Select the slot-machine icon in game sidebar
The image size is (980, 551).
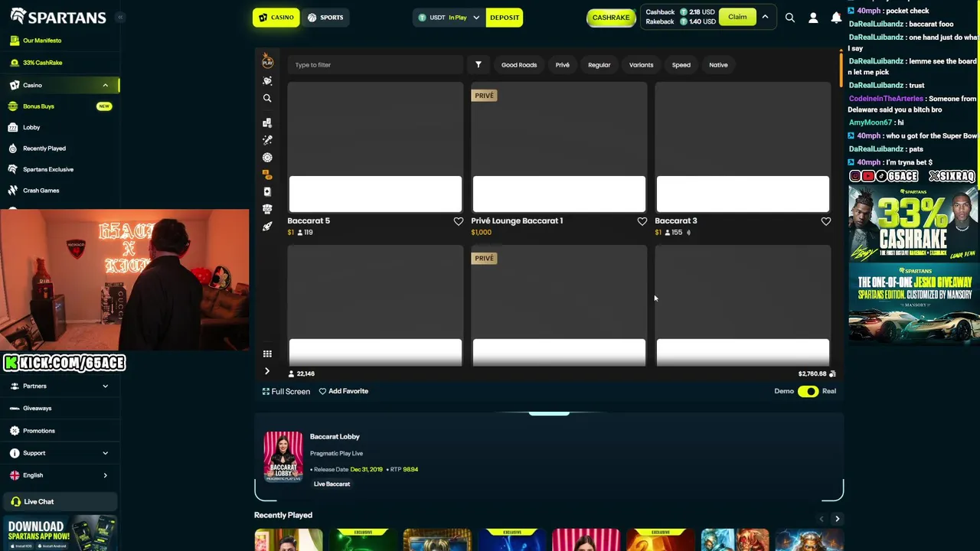pyautogui.click(x=267, y=209)
